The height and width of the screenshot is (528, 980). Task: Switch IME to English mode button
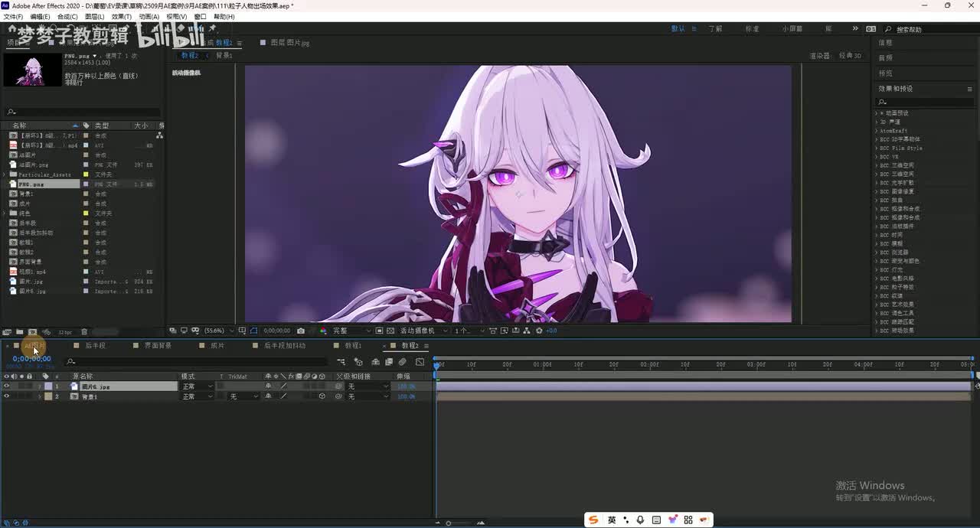click(x=612, y=520)
